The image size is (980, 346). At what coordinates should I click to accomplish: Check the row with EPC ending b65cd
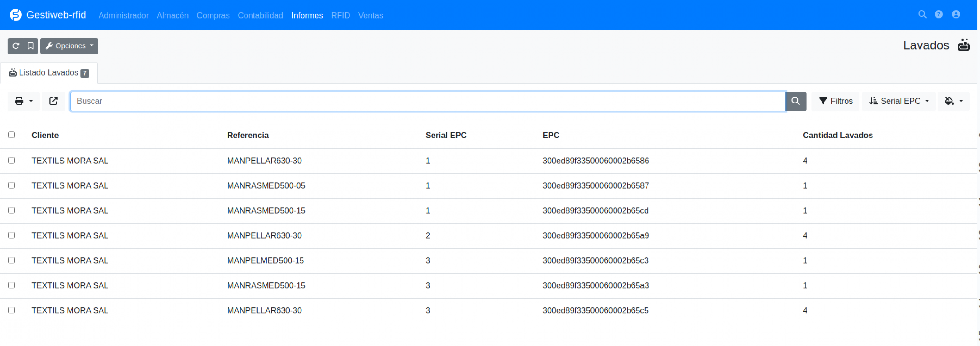click(x=12, y=210)
